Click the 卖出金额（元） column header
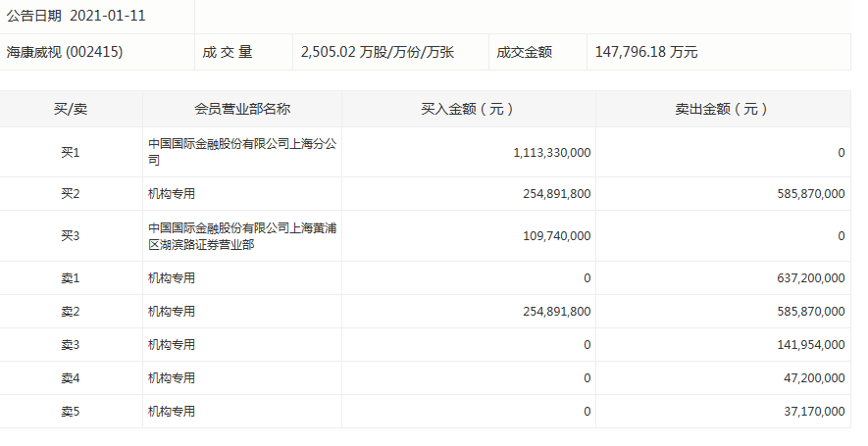This screenshot has height=446, width=868. [723, 109]
